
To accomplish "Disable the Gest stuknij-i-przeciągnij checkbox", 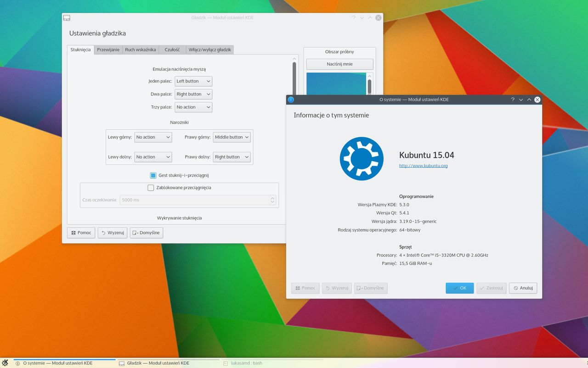I will click(x=153, y=175).
